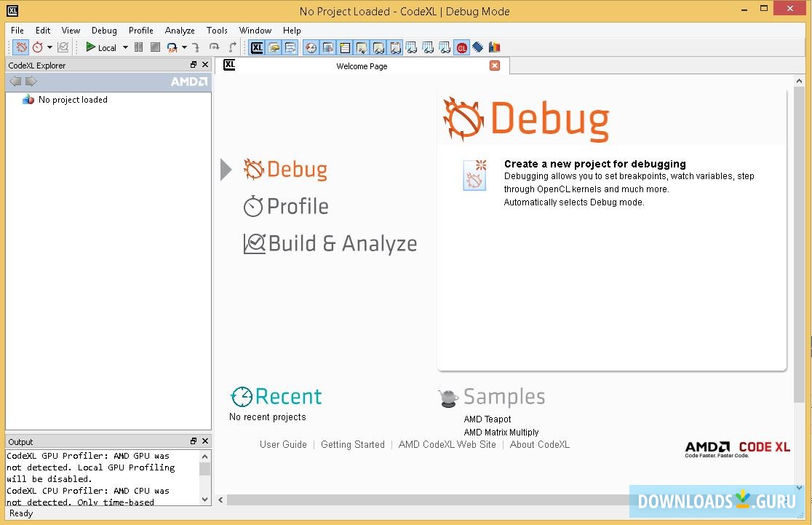This screenshot has width=812, height=525.
Task: Float the Output panel
Action: pos(193,441)
